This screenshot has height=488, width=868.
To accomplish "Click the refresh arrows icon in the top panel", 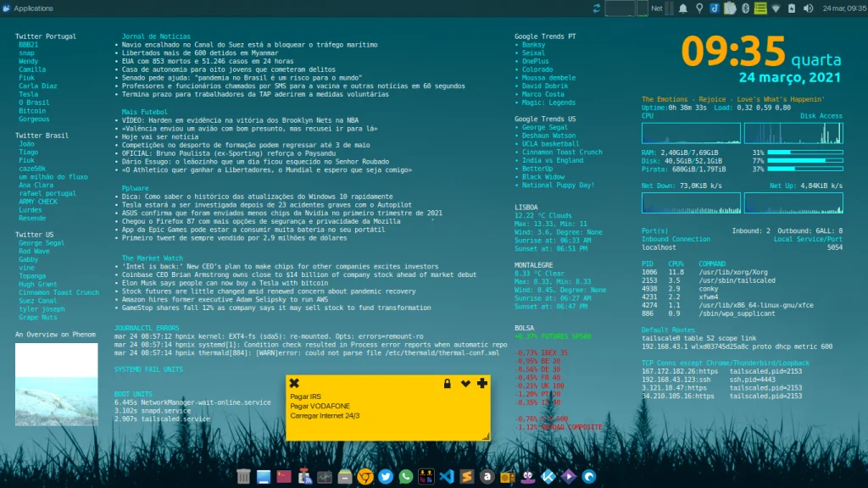I will (596, 8).
